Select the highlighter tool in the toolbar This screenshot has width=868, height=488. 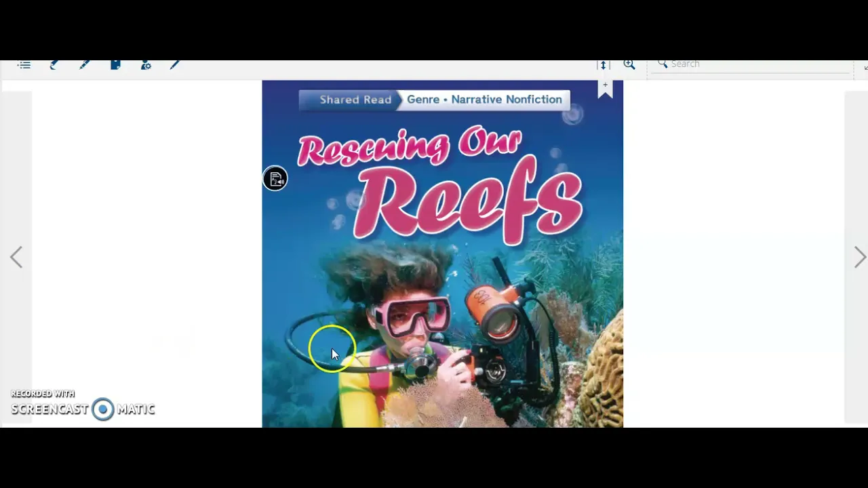tap(54, 65)
